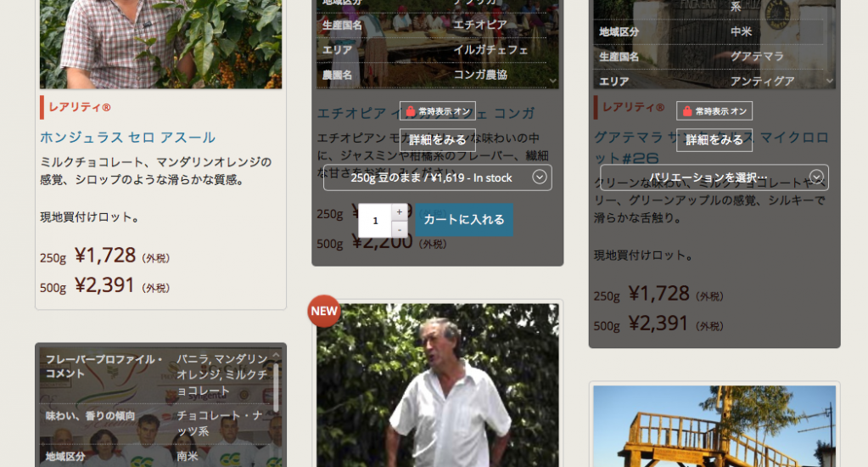Viewport: 868px width, 467px height.
Task: Click the yellow wooden structure thumbnail
Action: pyautogui.click(x=714, y=426)
